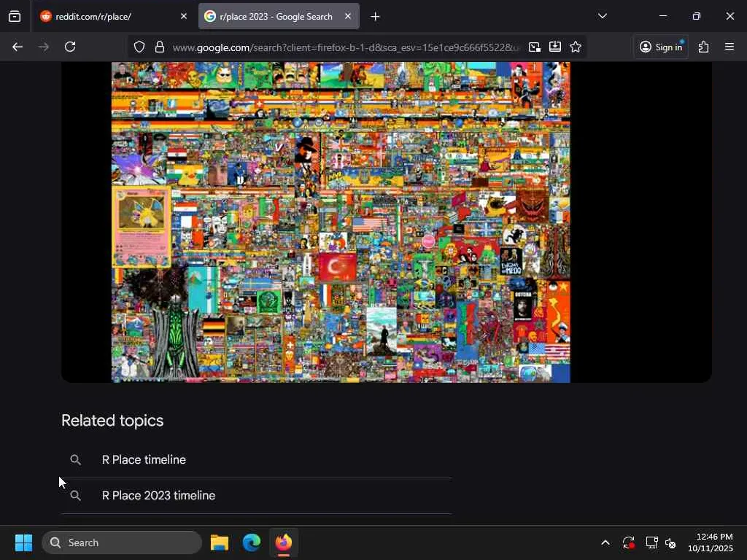Minimize the Firefox window

click(662, 16)
